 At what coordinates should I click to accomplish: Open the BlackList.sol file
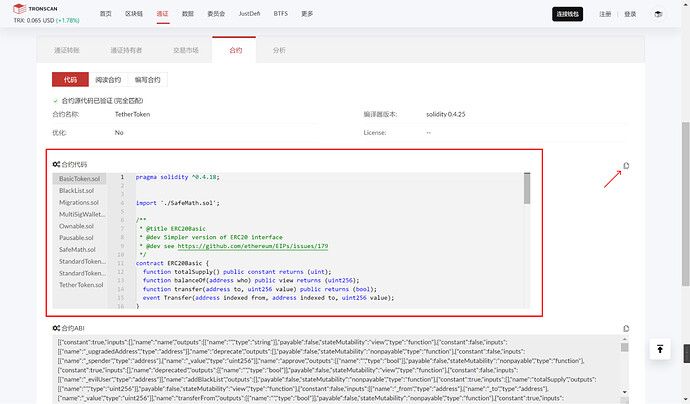tap(77, 191)
